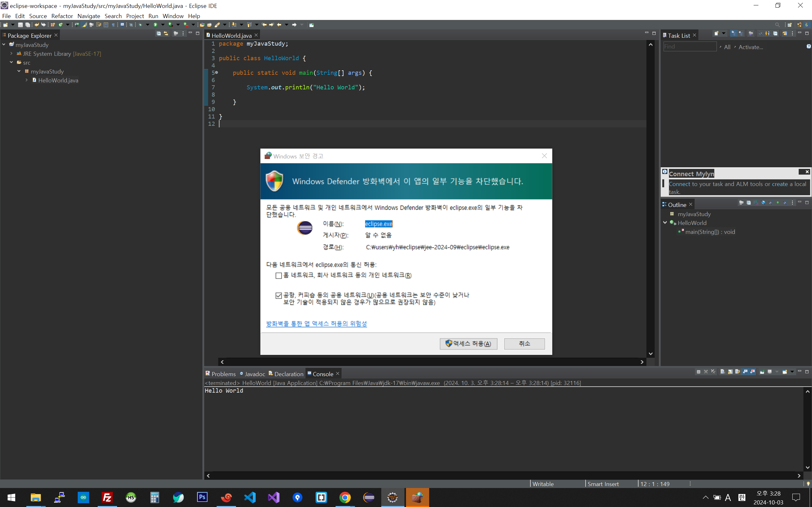Click the 액세스 허용(A) allow access button
The image size is (812, 507).
[x=468, y=344]
